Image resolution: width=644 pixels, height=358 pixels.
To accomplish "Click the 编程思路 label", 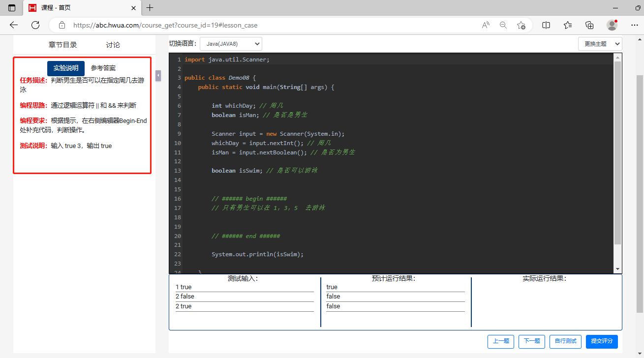I will [x=33, y=105].
